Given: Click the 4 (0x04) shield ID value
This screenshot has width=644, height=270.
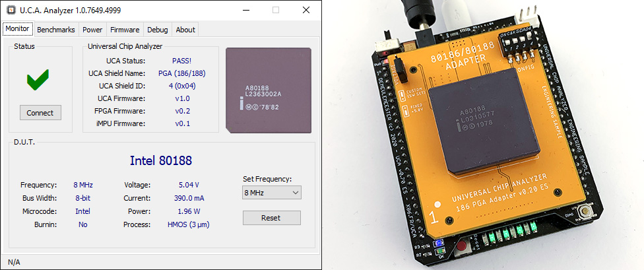Looking at the screenshot, I should point(182,86).
